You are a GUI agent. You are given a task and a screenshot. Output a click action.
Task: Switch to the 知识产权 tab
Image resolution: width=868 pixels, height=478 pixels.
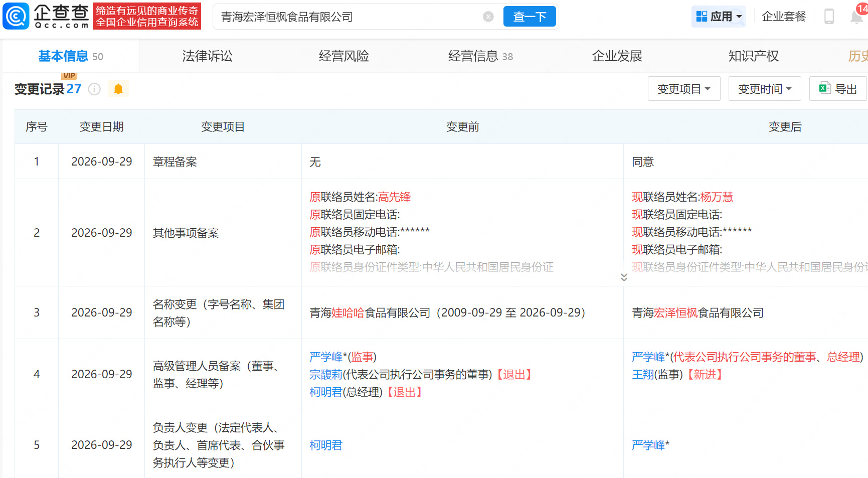pos(753,56)
